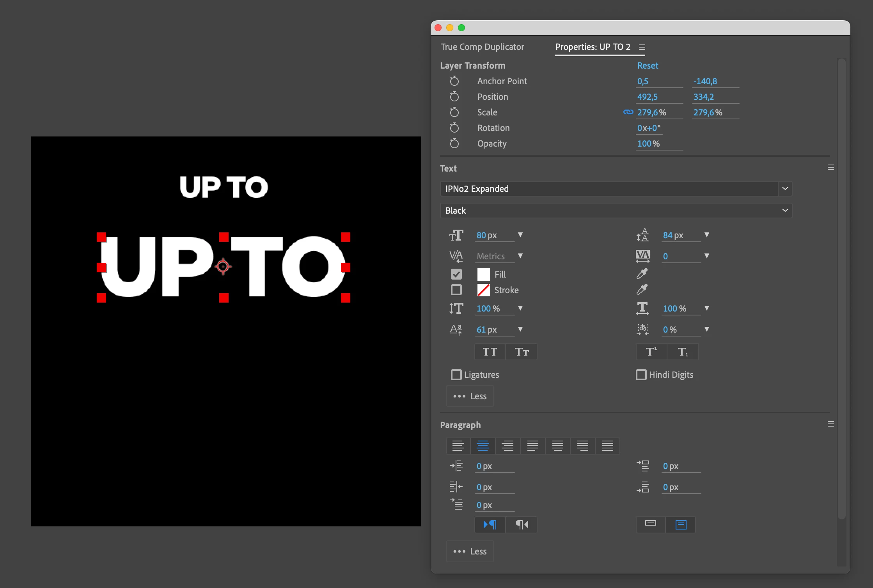Toggle the Scale constrain proportions link icon
The image size is (873, 588).
628,112
